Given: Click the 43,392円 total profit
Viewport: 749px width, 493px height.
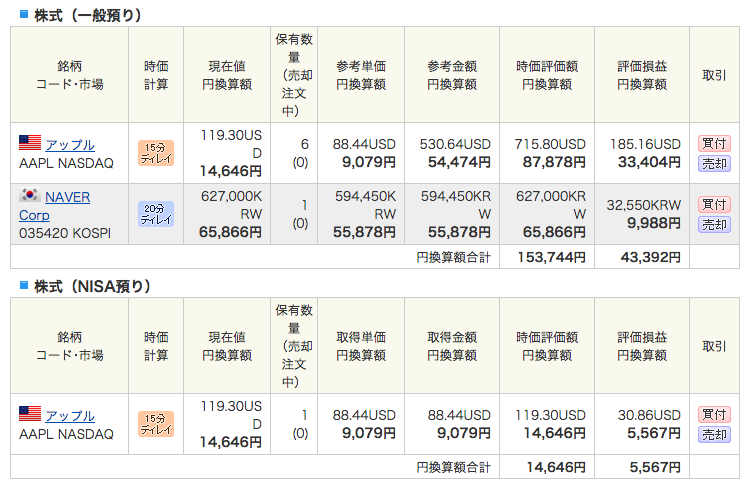Looking at the screenshot, I should (x=651, y=257).
